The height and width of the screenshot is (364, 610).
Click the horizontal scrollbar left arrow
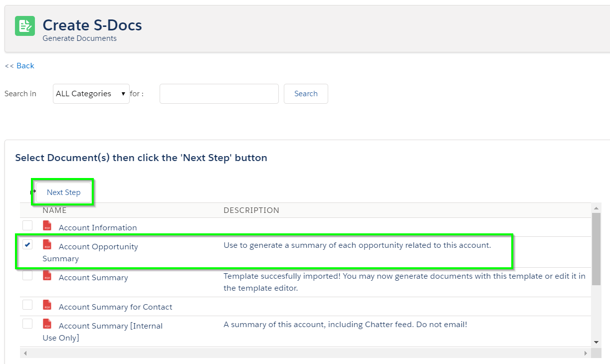[25, 353]
